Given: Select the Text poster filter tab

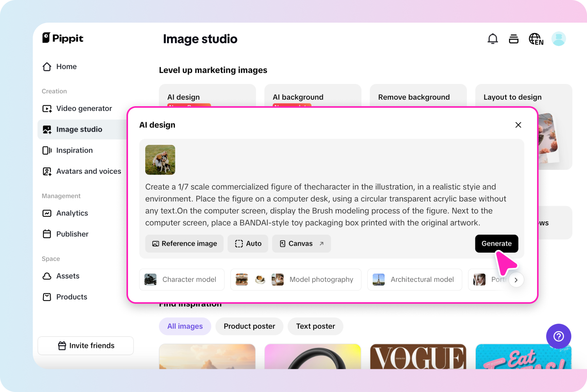Looking at the screenshot, I should pos(315,326).
